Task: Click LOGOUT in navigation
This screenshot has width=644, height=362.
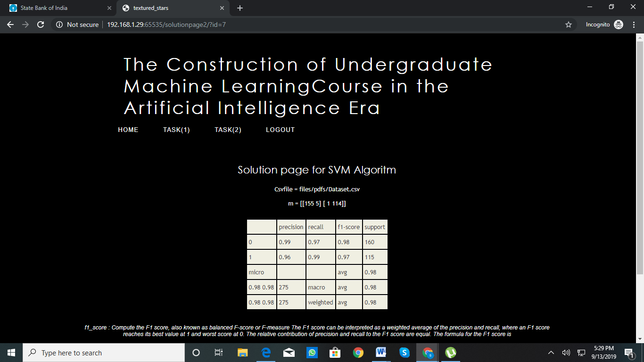Action: click(280, 130)
